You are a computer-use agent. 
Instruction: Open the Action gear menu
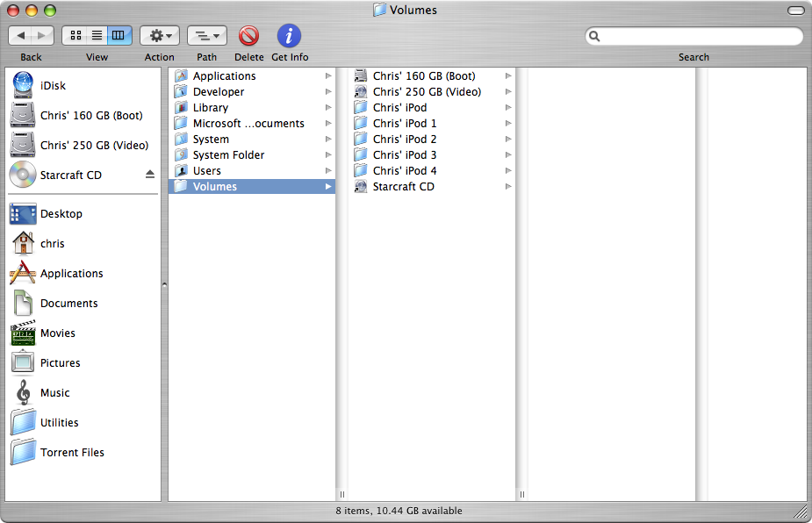[160, 36]
